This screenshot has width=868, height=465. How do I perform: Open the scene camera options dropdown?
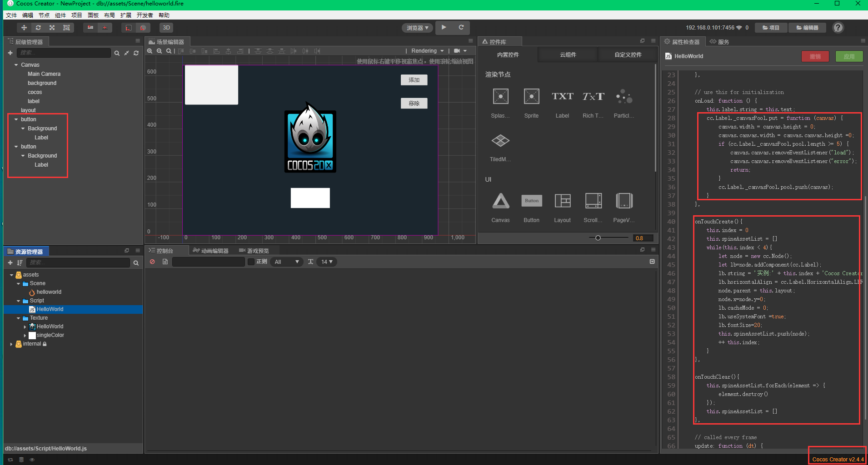pos(460,51)
